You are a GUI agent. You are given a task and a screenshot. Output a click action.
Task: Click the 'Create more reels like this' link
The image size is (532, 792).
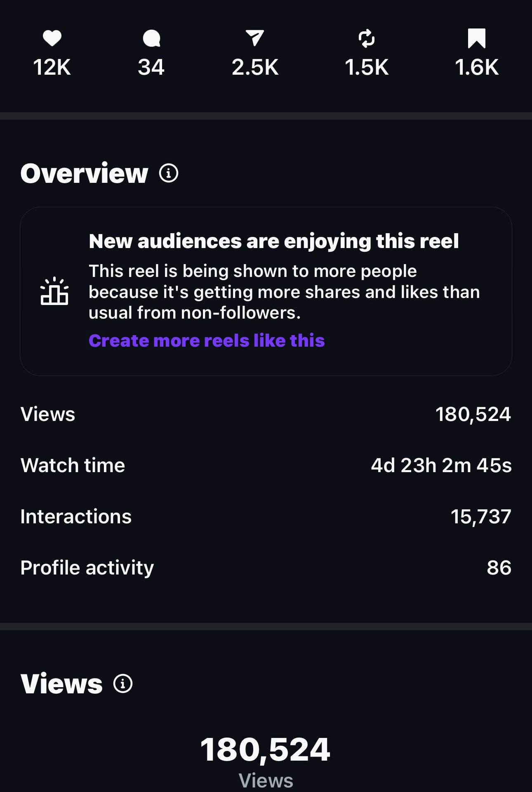[x=207, y=340]
